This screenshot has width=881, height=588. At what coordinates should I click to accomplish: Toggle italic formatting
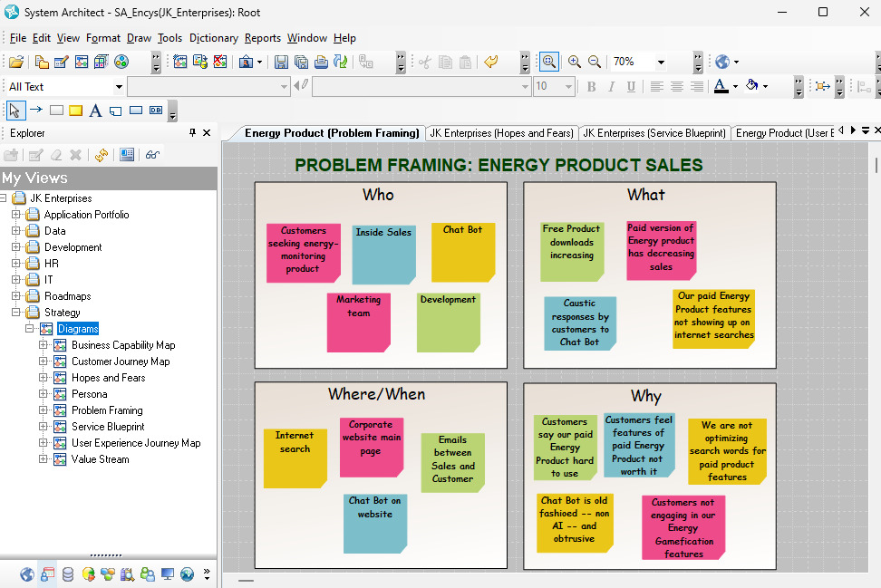point(611,86)
